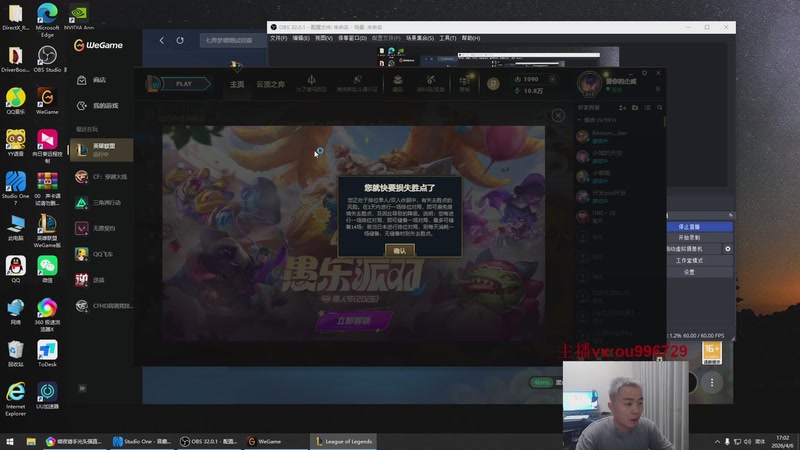Select 英雄联盟 in WeGame recent games
Image resolution: width=800 pixels, height=450 pixels.
(x=102, y=149)
